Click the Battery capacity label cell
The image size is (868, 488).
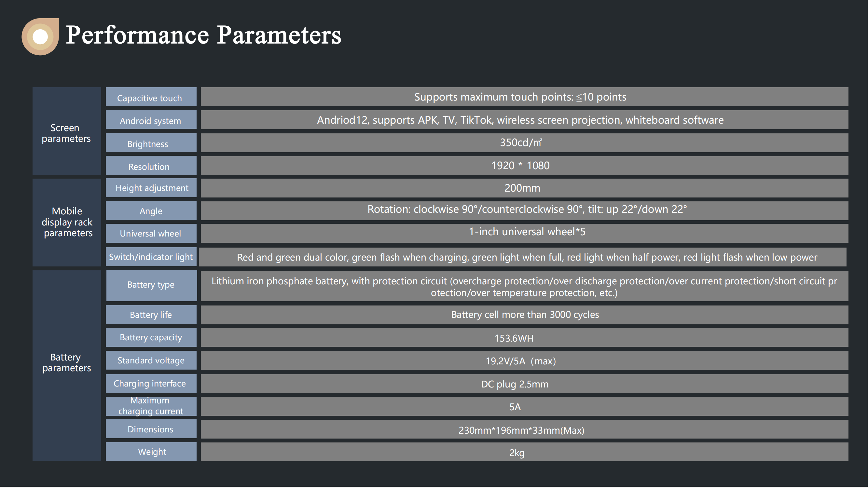(151, 337)
